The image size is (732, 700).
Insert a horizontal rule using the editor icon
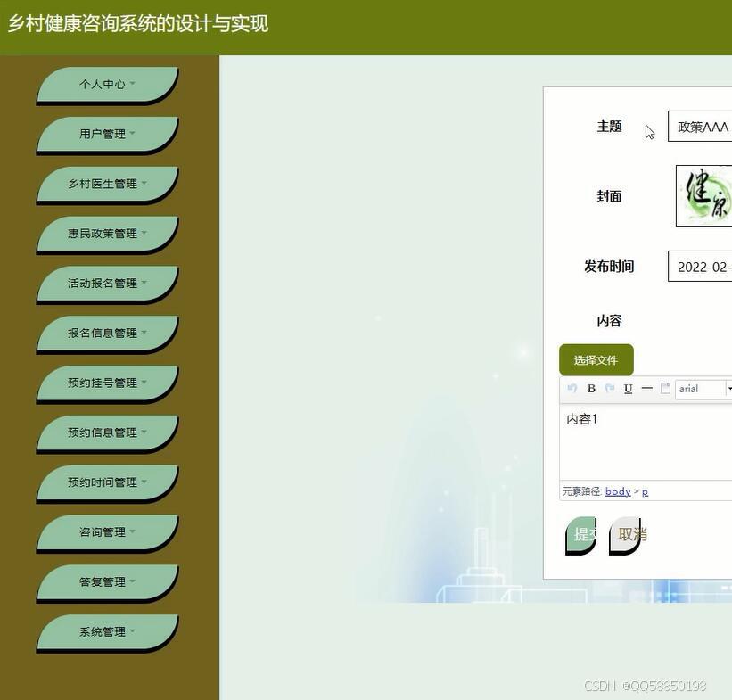click(646, 388)
